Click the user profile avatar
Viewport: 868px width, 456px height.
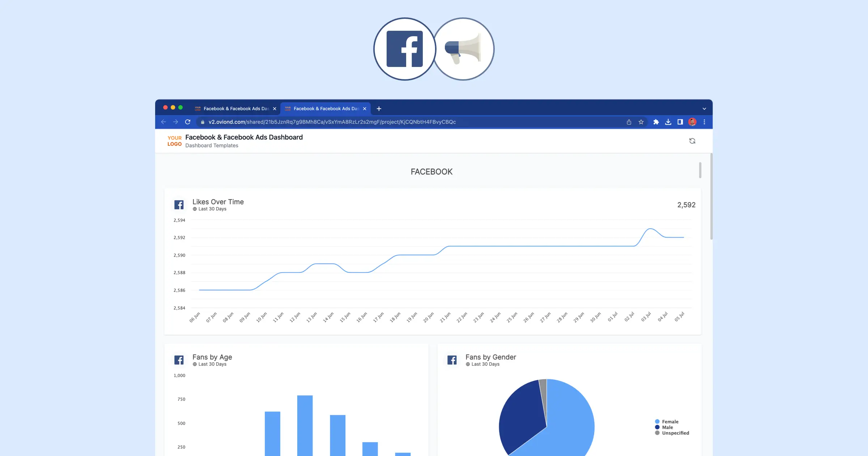(x=692, y=122)
